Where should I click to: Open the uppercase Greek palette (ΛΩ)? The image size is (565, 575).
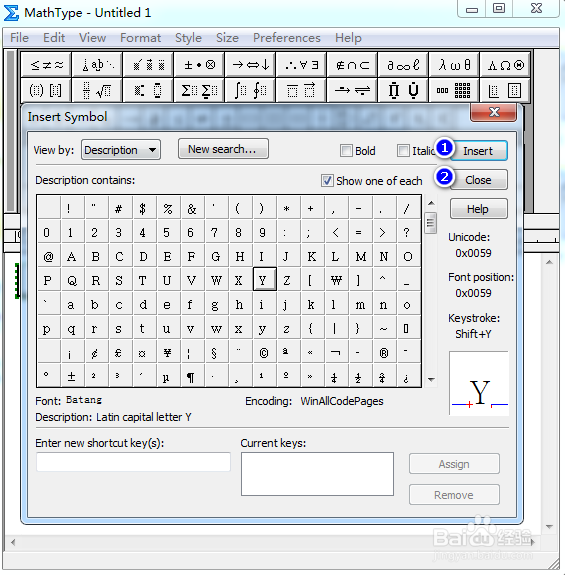[x=505, y=65]
